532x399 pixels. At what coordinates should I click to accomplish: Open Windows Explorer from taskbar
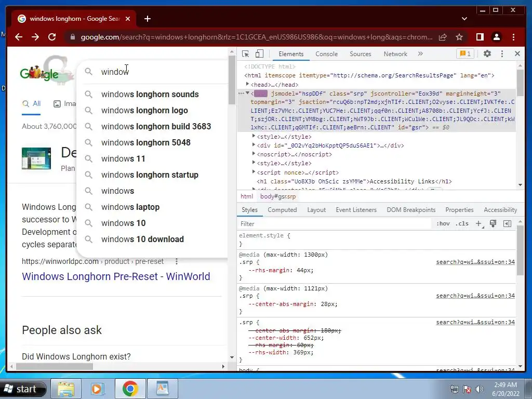point(66,389)
